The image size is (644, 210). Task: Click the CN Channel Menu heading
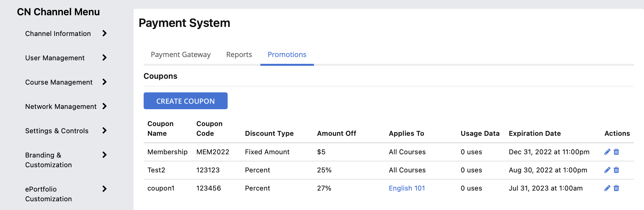pyautogui.click(x=58, y=12)
